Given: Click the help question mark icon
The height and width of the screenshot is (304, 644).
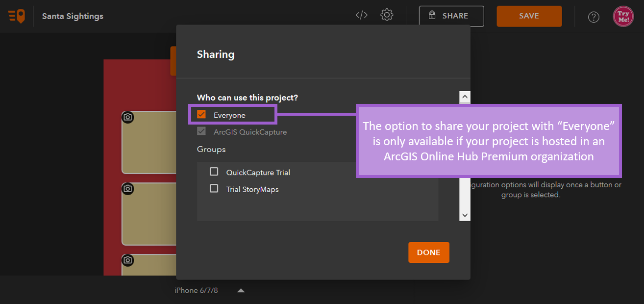Looking at the screenshot, I should pos(594,17).
